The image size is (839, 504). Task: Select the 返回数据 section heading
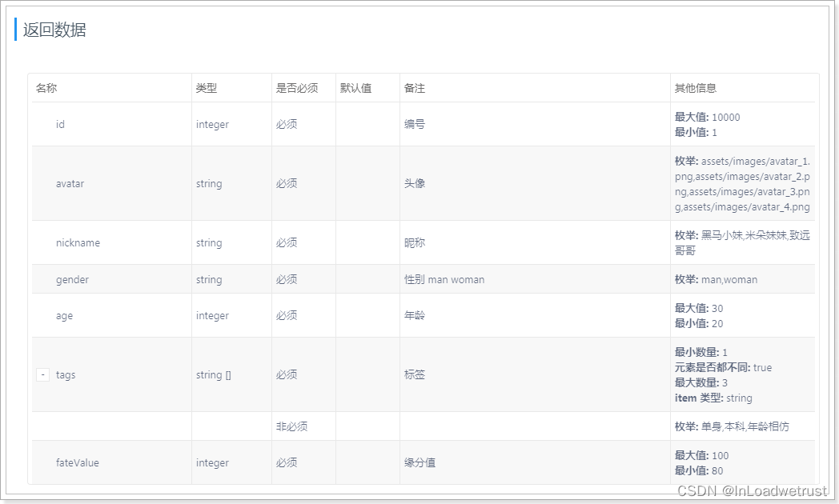click(54, 30)
